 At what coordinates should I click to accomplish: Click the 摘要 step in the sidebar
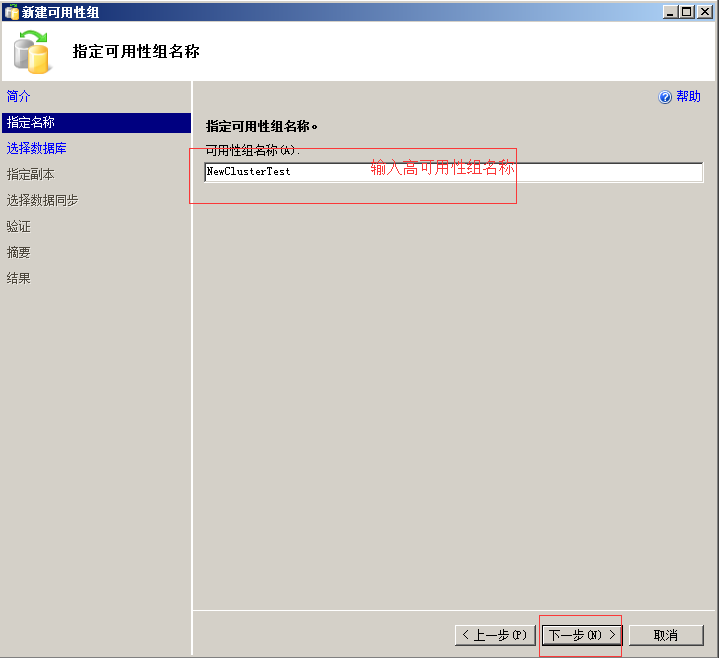(x=19, y=252)
